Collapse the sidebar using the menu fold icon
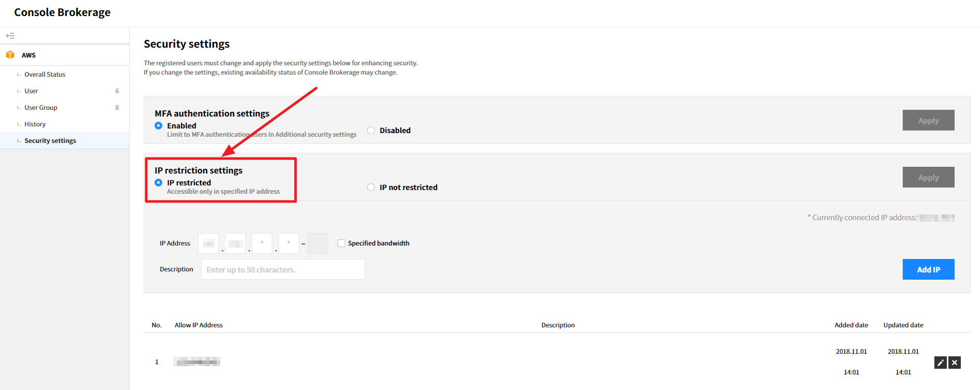 (x=10, y=36)
